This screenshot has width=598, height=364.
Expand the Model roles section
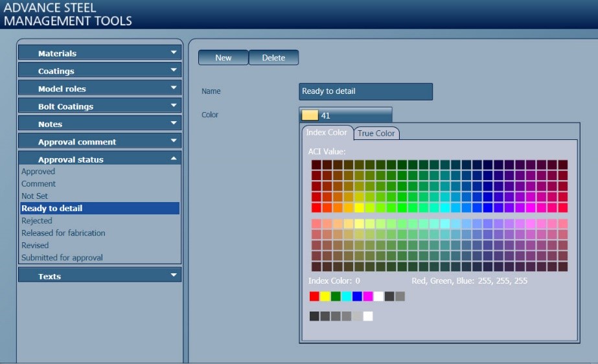[99, 89]
